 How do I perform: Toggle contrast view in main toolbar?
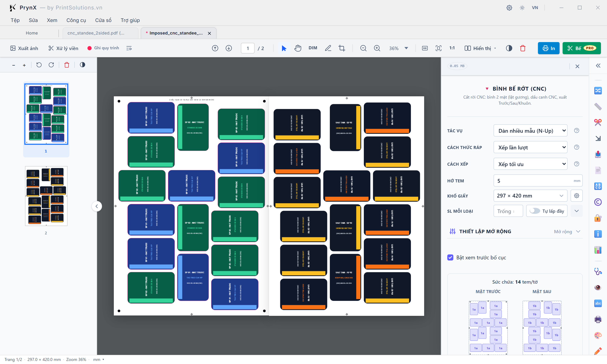point(509,48)
